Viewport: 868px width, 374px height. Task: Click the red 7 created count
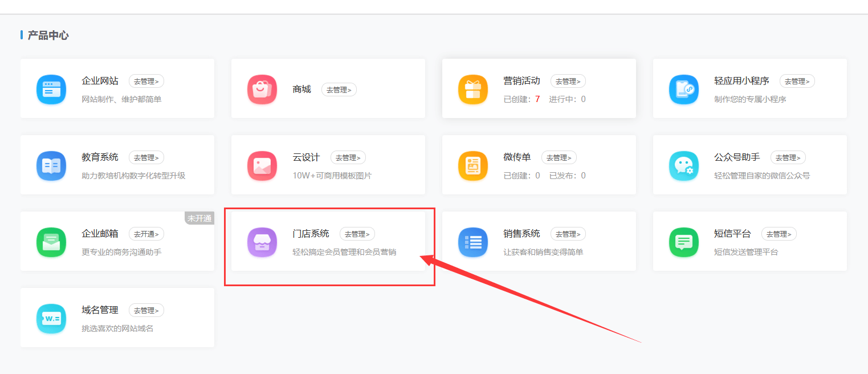(x=537, y=99)
